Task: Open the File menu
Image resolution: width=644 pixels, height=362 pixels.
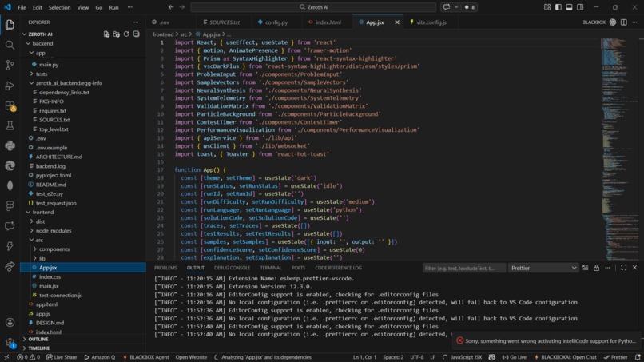Action: [22, 7]
